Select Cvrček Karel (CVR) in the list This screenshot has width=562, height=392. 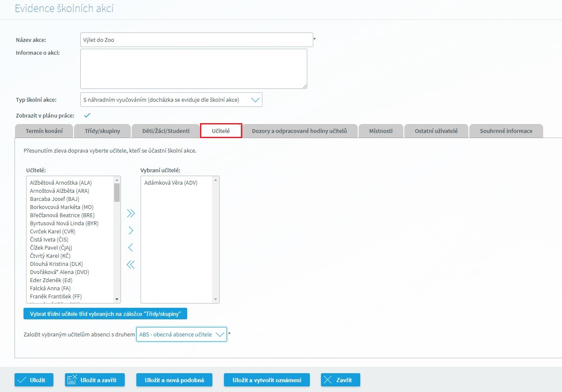tap(53, 231)
